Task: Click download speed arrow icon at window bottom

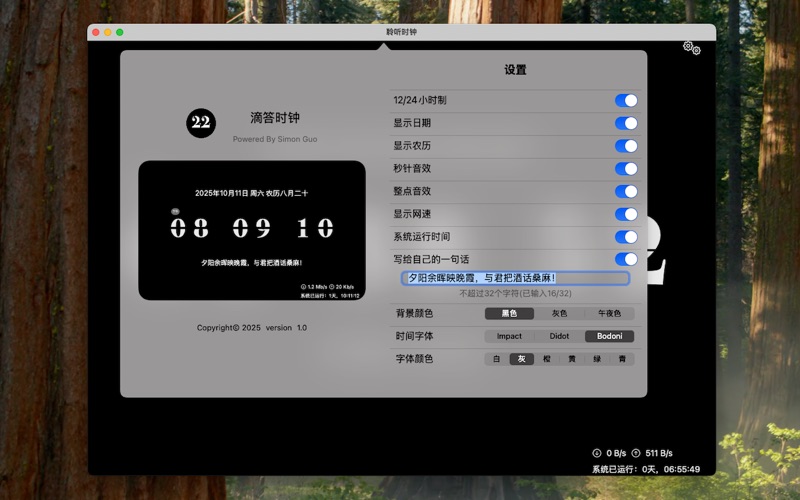Action: coord(596,453)
